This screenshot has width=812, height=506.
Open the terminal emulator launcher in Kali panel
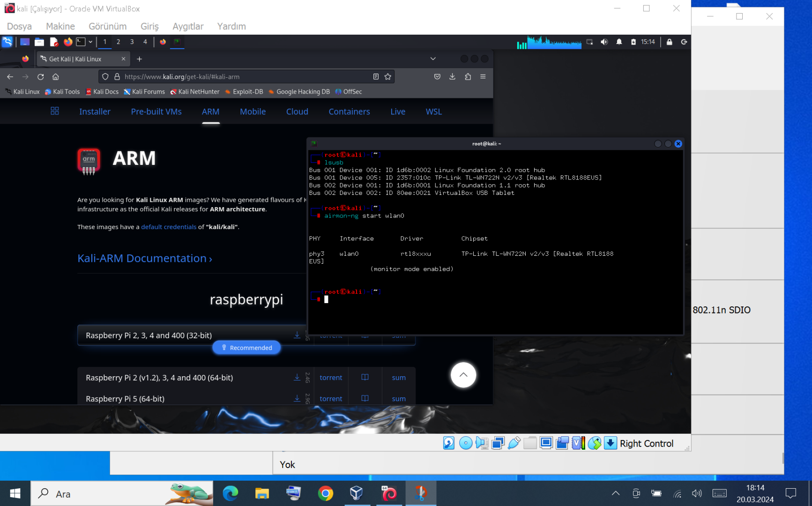coord(81,42)
